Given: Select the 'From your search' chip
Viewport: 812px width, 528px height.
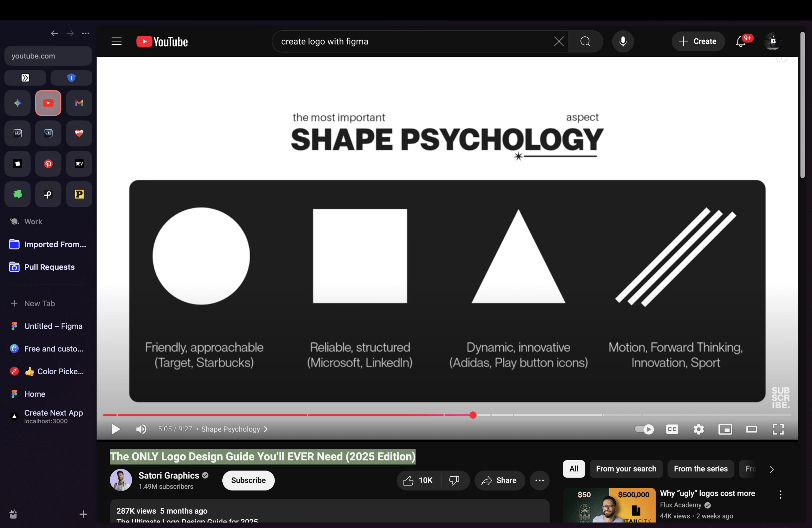Looking at the screenshot, I should pos(626,469).
